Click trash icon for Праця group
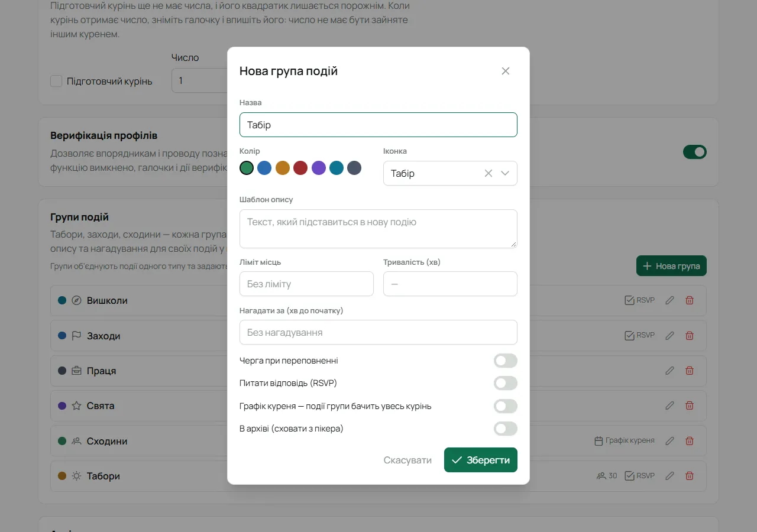 [689, 371]
